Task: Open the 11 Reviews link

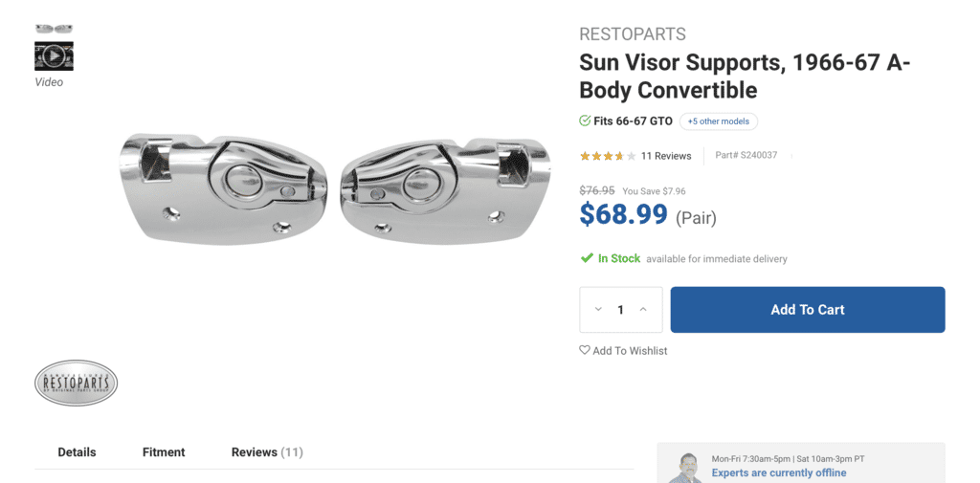Action: 666,156
